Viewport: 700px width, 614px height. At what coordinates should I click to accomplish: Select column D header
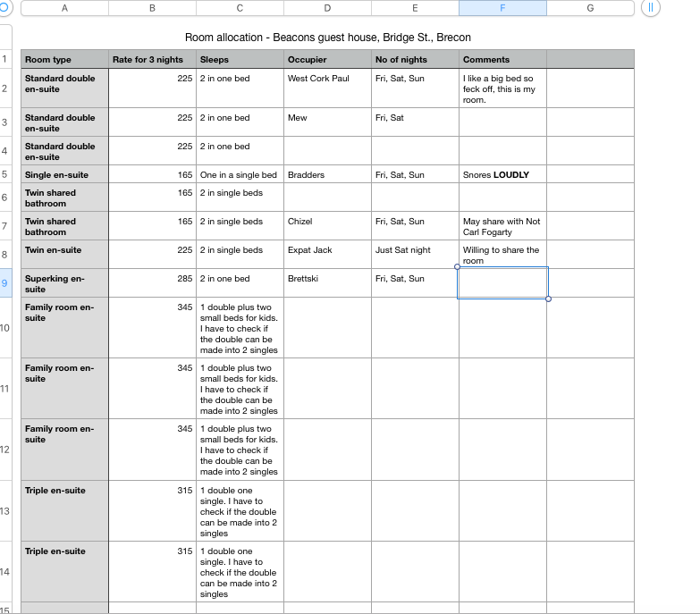tap(327, 8)
